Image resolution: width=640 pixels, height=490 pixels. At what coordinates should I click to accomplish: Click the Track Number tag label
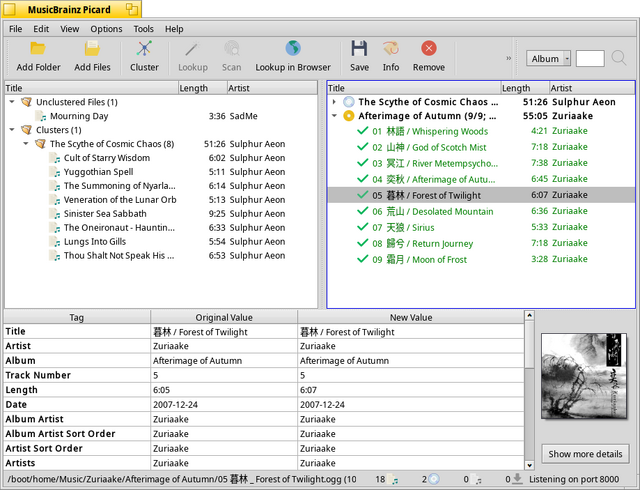pyautogui.click(x=38, y=375)
